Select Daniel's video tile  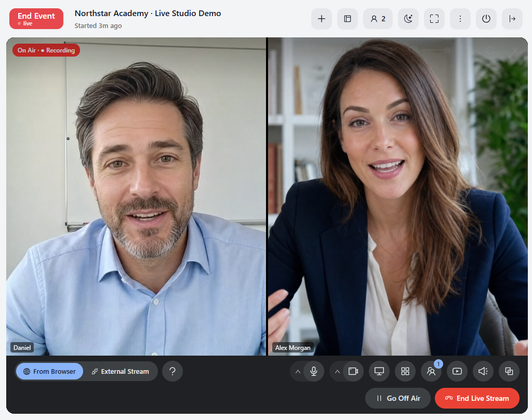point(136,197)
